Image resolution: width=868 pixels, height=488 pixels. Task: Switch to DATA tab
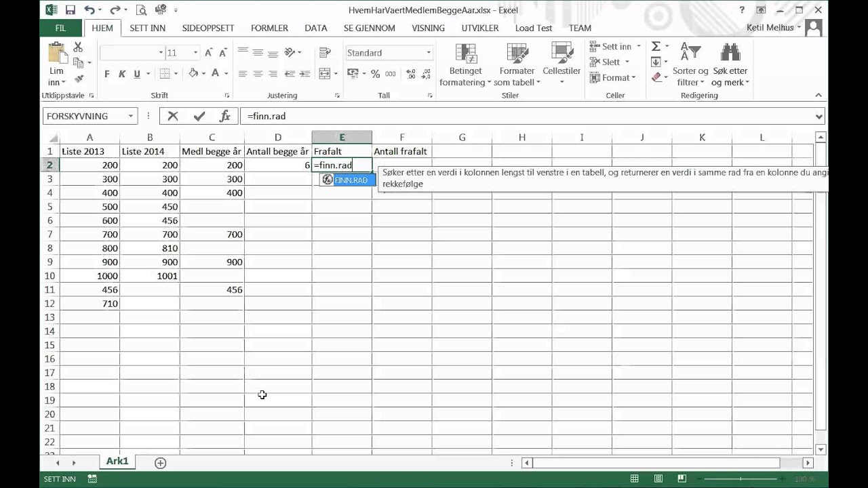pos(316,28)
